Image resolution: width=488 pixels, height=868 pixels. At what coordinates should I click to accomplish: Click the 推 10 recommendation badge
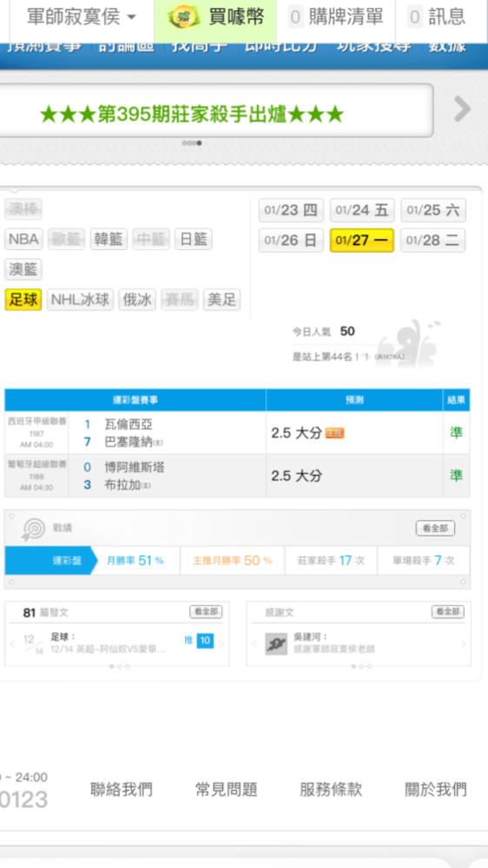(199, 641)
